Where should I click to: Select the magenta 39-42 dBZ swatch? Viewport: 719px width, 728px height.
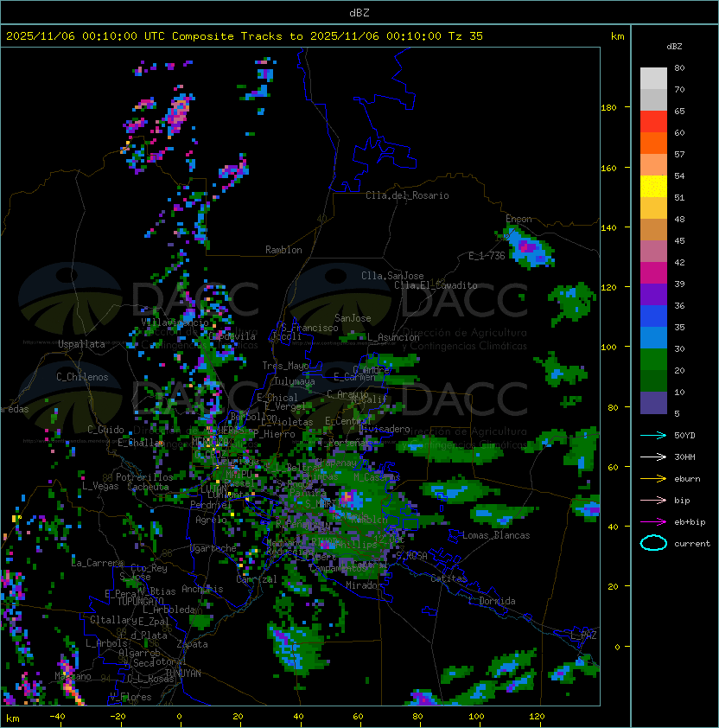coord(653,273)
